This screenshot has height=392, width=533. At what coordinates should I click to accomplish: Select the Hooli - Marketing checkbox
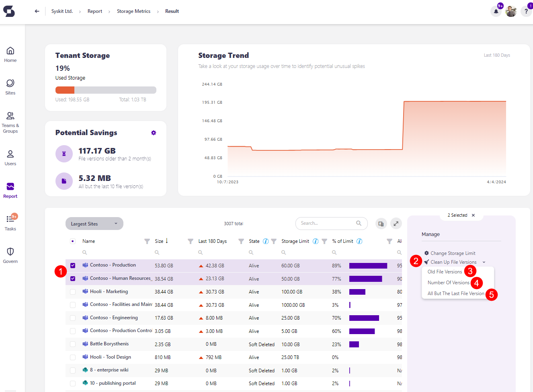pos(73,291)
